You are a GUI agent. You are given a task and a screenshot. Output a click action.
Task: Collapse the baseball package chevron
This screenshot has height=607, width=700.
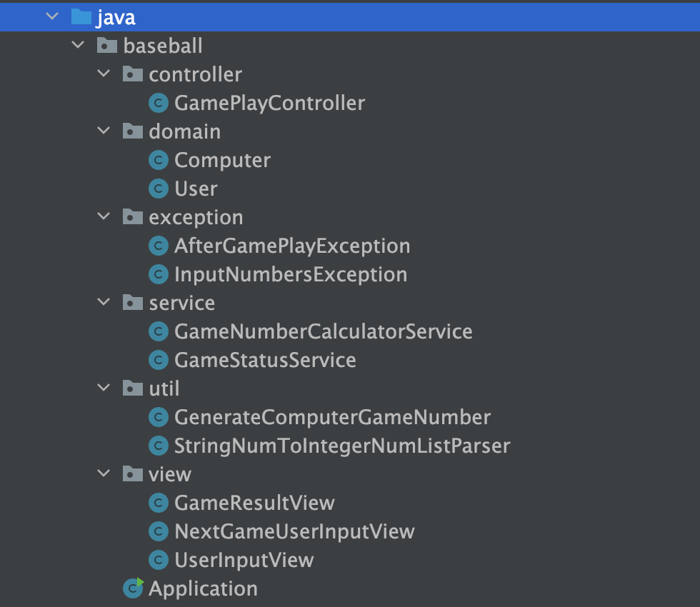click(x=78, y=45)
